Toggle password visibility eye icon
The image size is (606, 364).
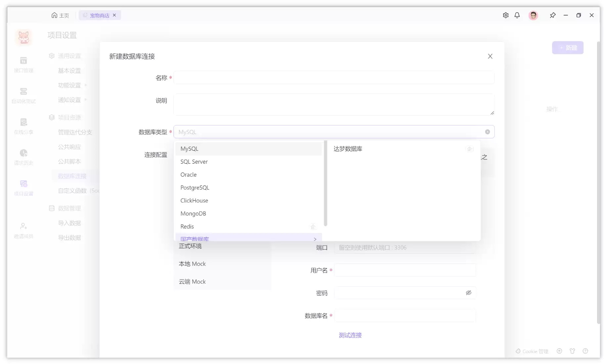[468, 293]
